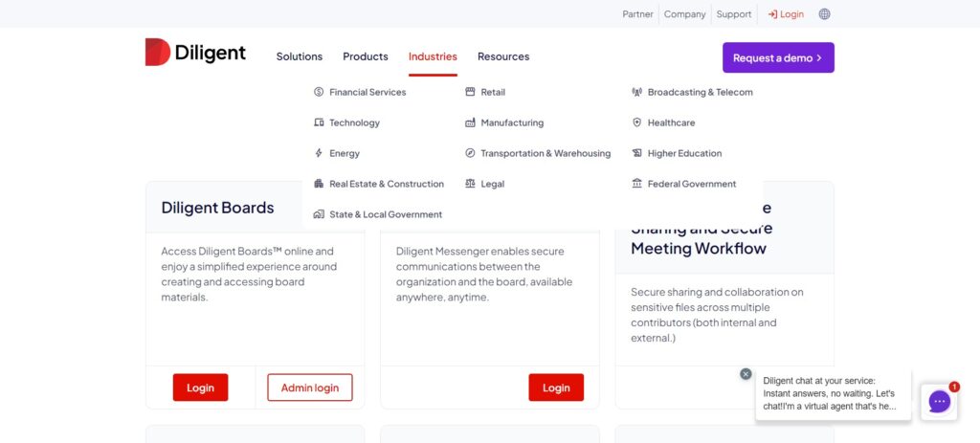This screenshot has width=980, height=443.
Task: Click the Legal scales icon
Action: (470, 184)
